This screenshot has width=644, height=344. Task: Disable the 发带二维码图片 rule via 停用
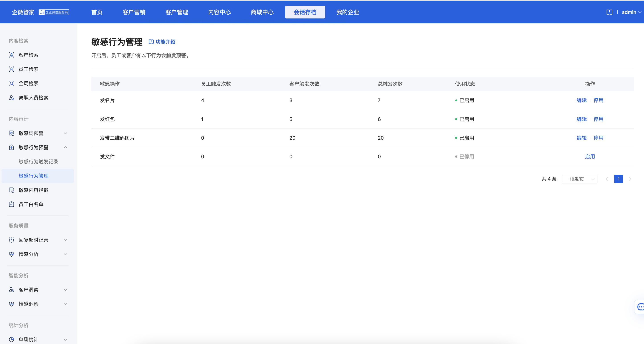598,138
